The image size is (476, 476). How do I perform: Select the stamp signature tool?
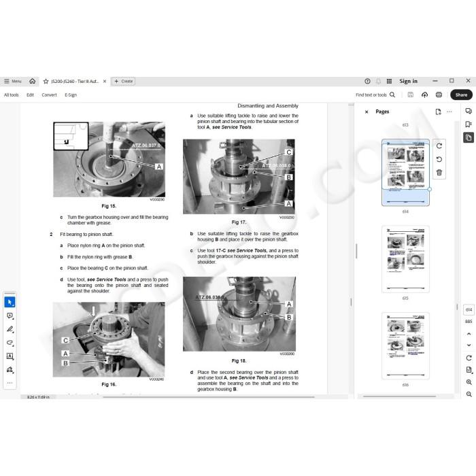point(10,370)
